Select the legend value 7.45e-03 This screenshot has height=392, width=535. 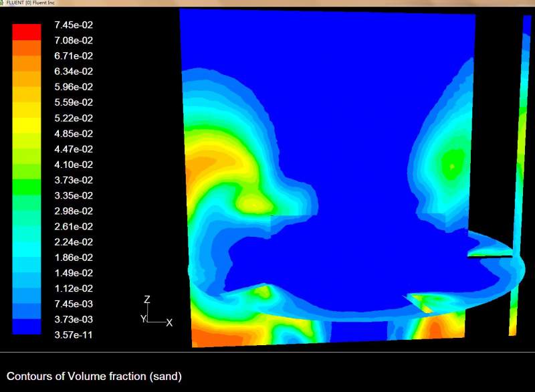click(x=74, y=304)
